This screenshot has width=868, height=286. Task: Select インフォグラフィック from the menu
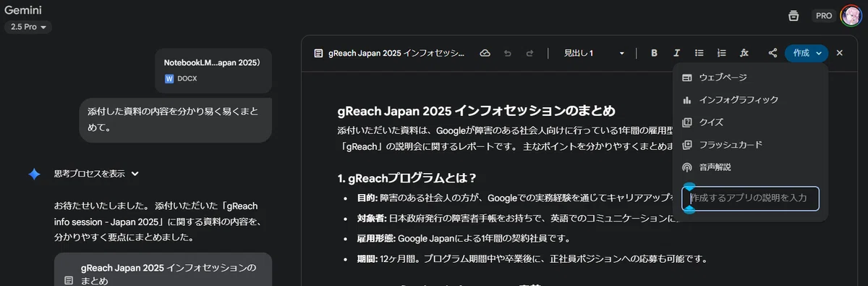[750, 100]
